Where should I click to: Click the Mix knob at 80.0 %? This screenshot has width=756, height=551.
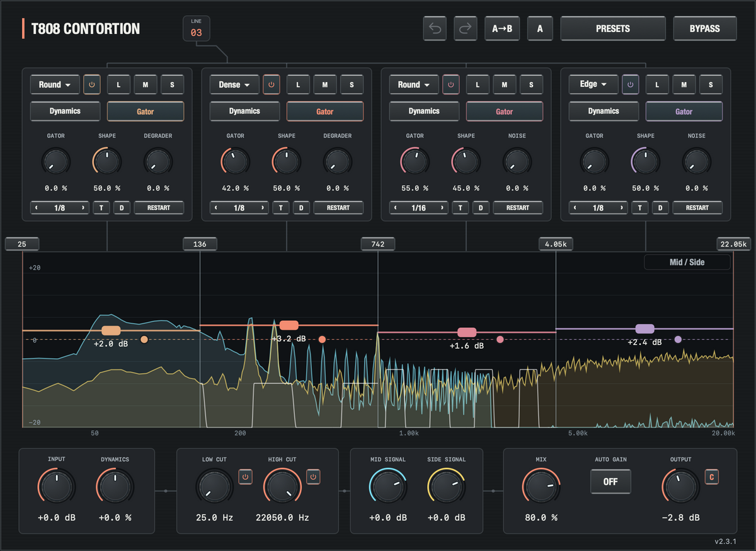[541, 487]
